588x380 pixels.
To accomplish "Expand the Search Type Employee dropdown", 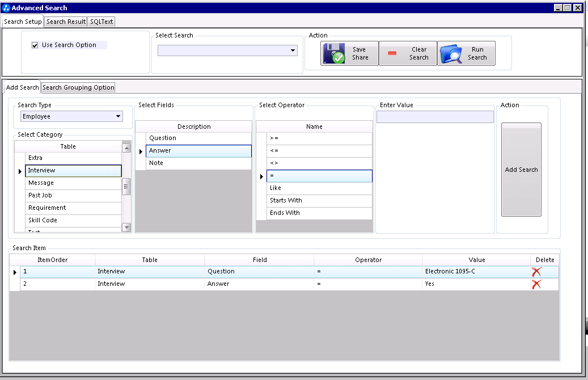I will pos(118,116).
